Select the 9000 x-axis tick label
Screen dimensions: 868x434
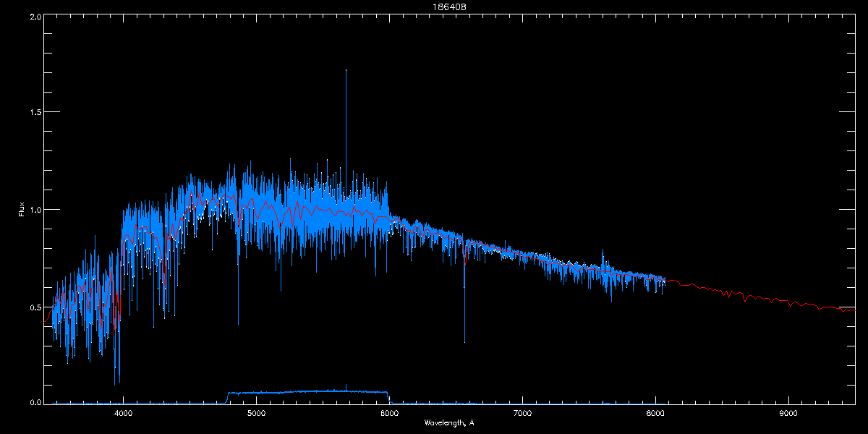(788, 414)
